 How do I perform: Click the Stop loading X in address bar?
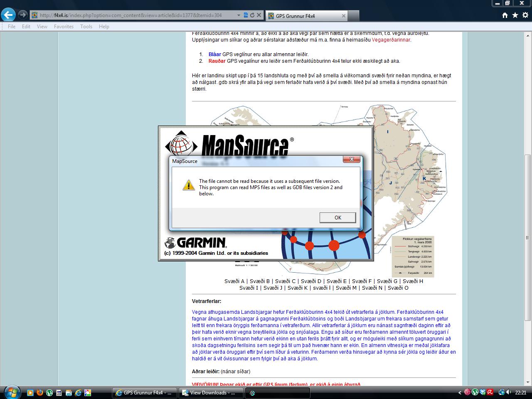pyautogui.click(x=259, y=15)
